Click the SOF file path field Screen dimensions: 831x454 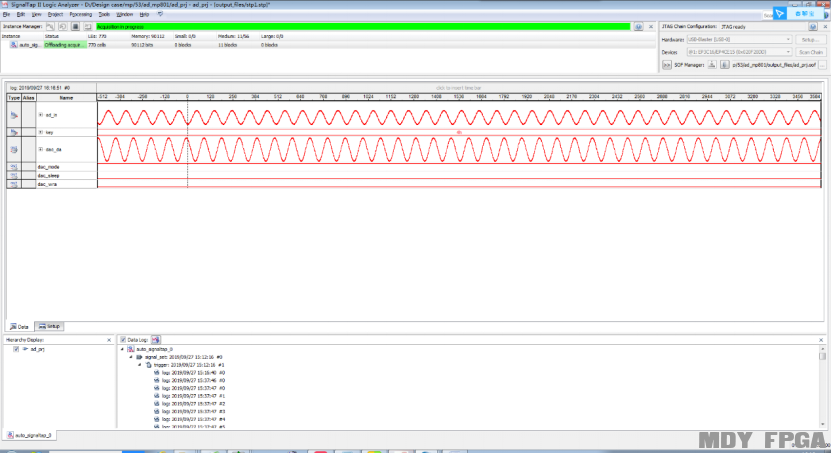[x=774, y=65]
